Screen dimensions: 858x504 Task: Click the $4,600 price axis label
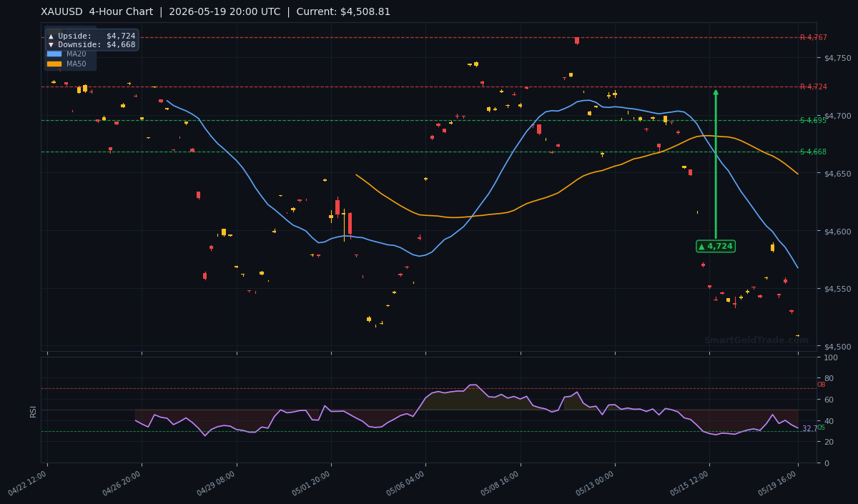click(837, 232)
